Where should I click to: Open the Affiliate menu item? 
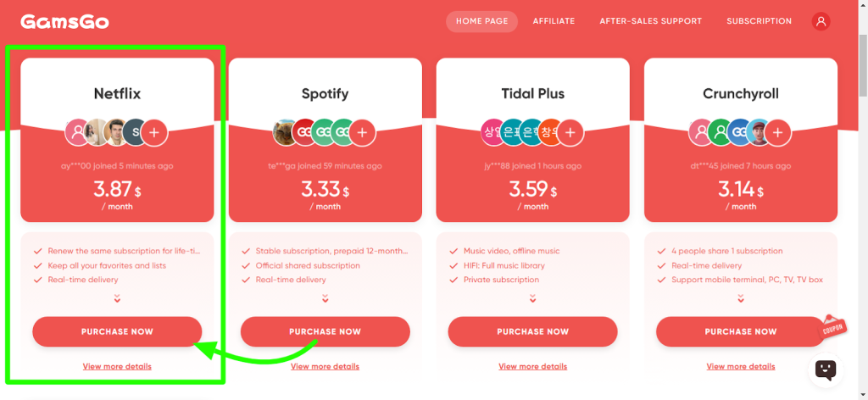[x=554, y=21]
